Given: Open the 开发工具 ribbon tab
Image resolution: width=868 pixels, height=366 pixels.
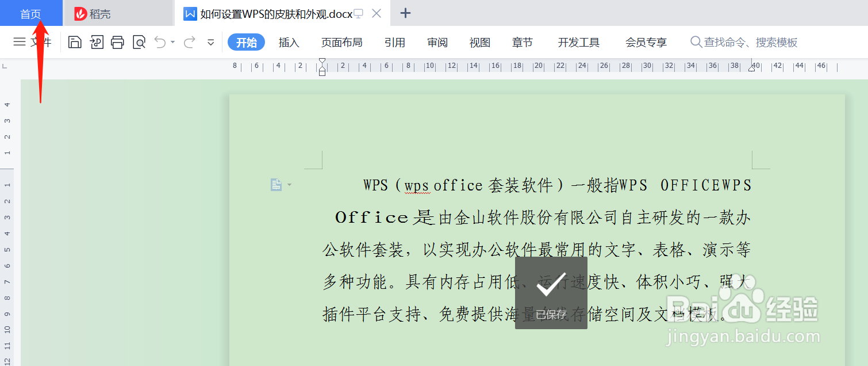Looking at the screenshot, I should [x=579, y=43].
